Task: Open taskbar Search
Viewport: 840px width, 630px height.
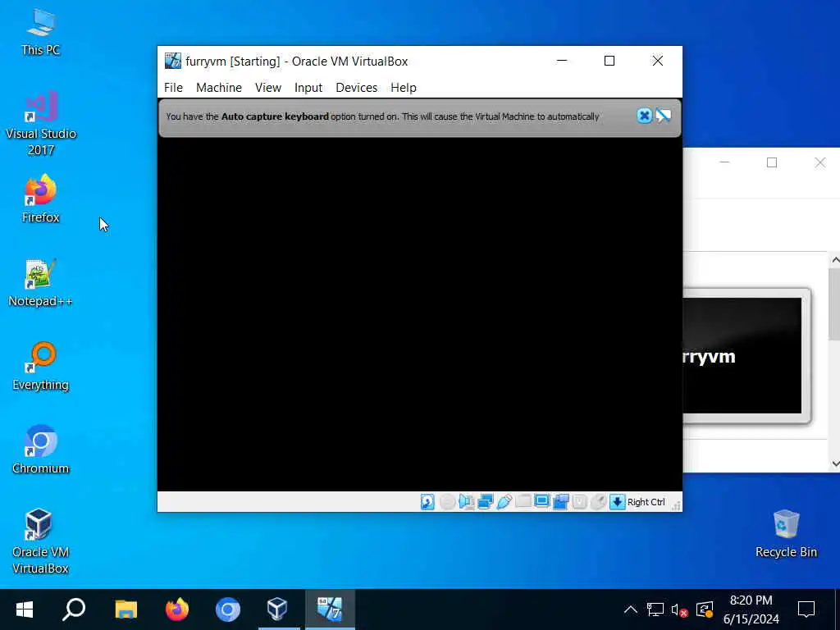Action: point(74,609)
